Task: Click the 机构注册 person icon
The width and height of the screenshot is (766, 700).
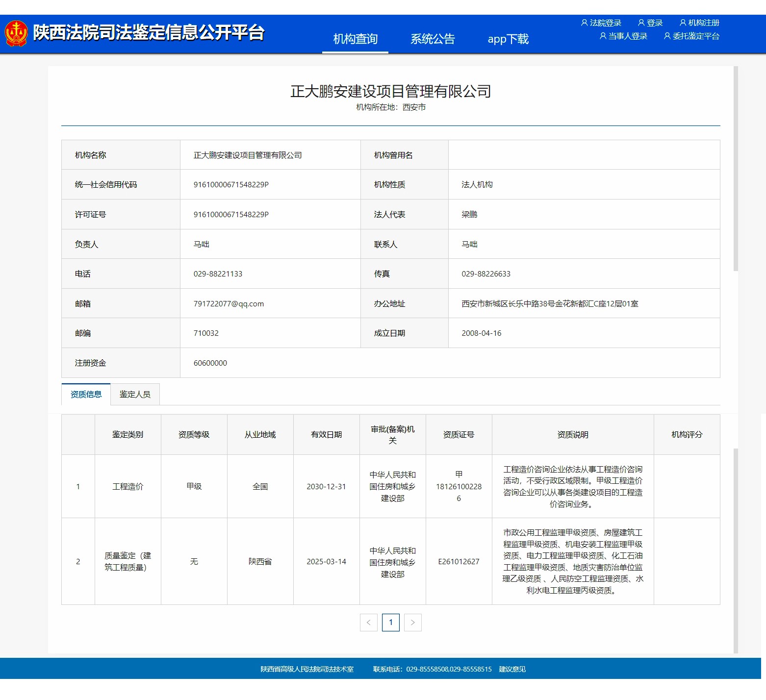Action: tap(683, 23)
